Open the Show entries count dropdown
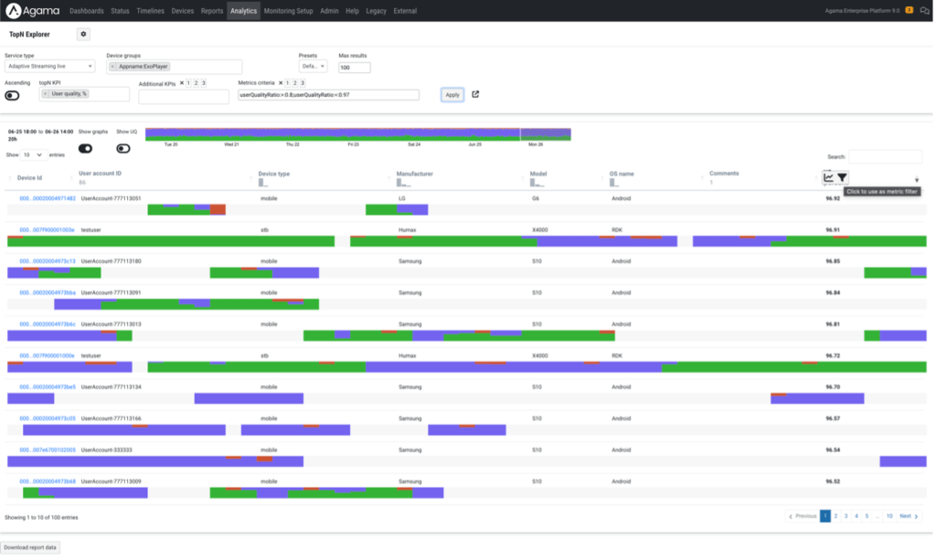The image size is (936, 560). click(33, 155)
